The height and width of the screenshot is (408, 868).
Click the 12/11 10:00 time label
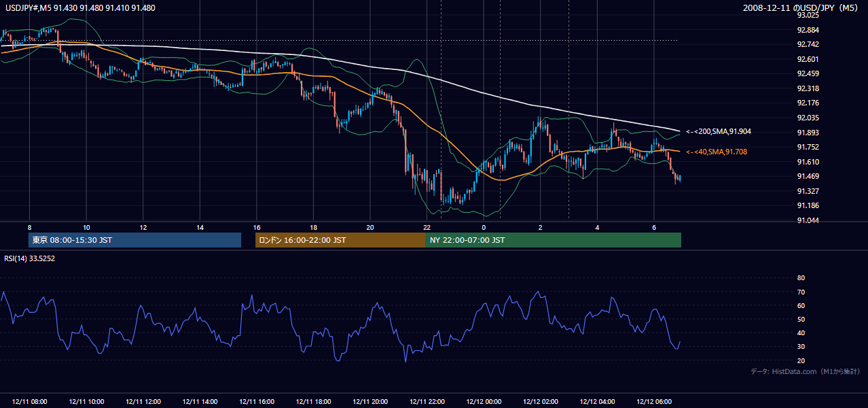[86, 401]
